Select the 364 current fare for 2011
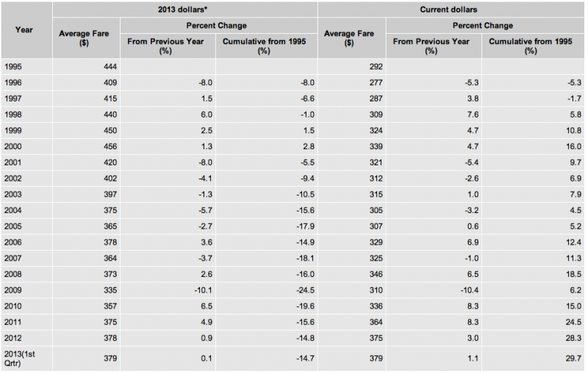The height and width of the screenshot is (374, 588). 352,322
